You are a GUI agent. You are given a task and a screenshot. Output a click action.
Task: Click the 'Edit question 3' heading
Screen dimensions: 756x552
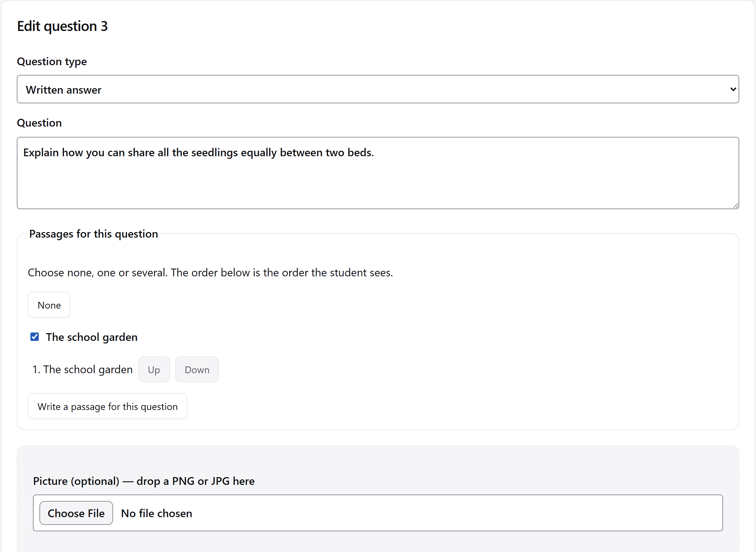[63, 26]
